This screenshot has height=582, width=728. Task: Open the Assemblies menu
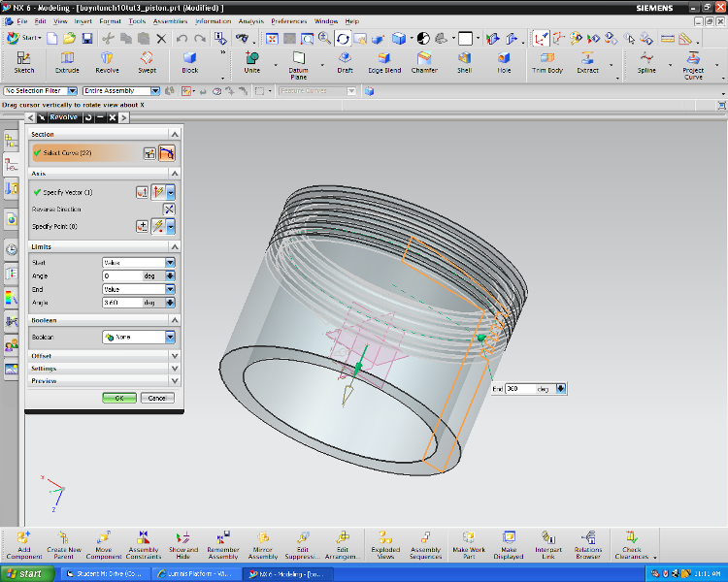[170, 20]
